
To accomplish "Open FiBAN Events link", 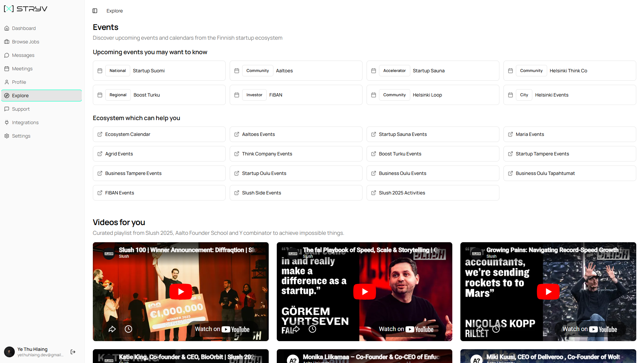I will click(x=159, y=193).
